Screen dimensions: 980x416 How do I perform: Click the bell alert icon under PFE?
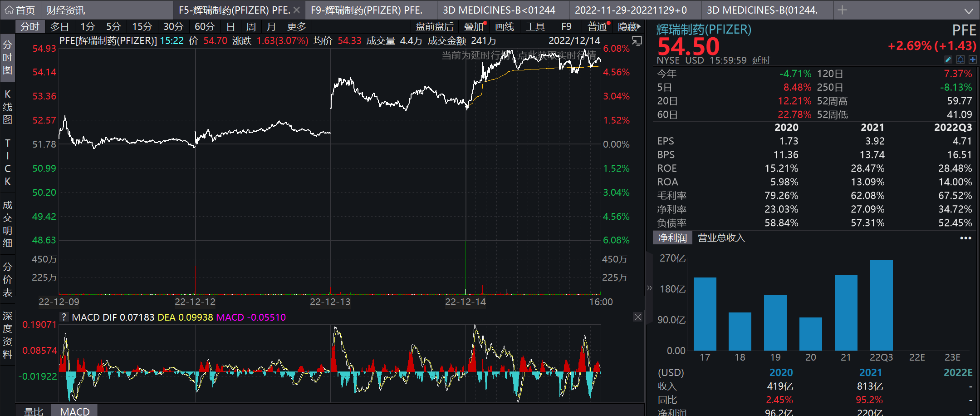(960, 59)
